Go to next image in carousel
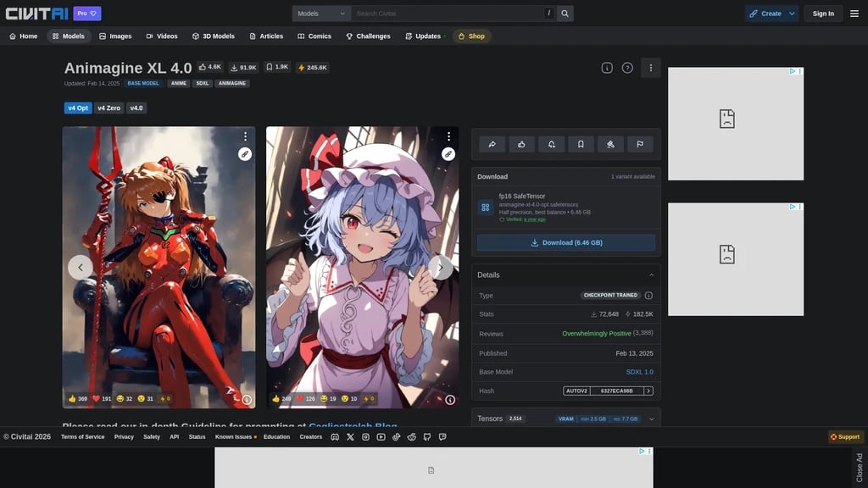This screenshot has width=868, height=488. click(x=441, y=267)
